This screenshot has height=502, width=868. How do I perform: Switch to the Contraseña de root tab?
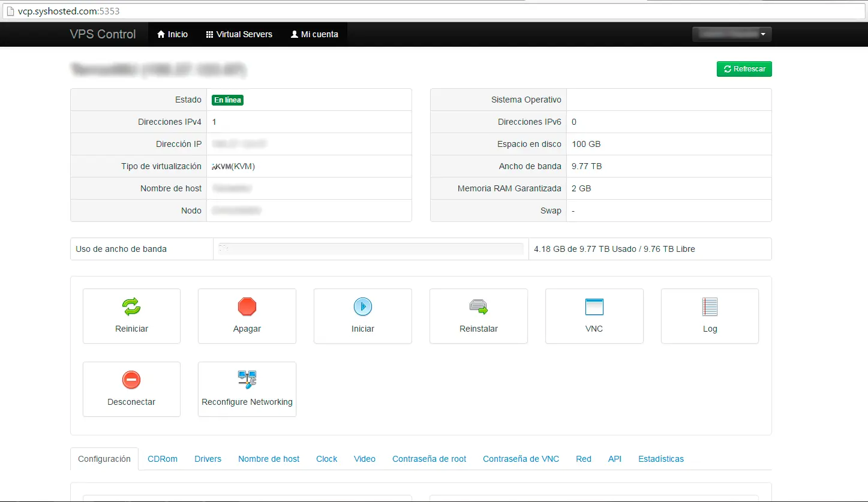(430, 459)
